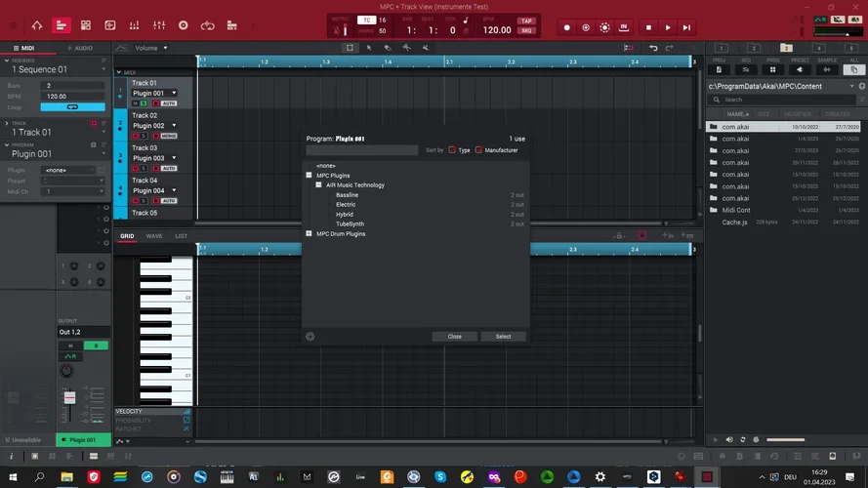Select the VELOCITY lane
This screenshot has width=868, height=488.
152,412
